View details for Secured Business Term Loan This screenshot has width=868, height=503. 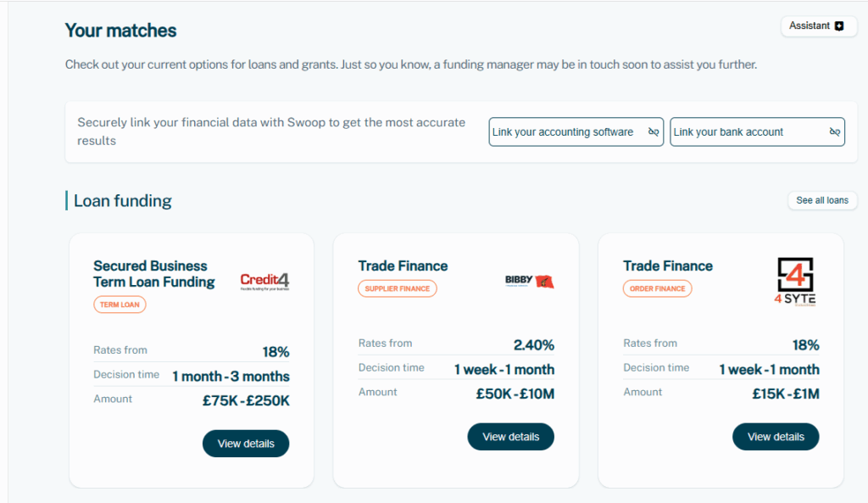coord(246,443)
